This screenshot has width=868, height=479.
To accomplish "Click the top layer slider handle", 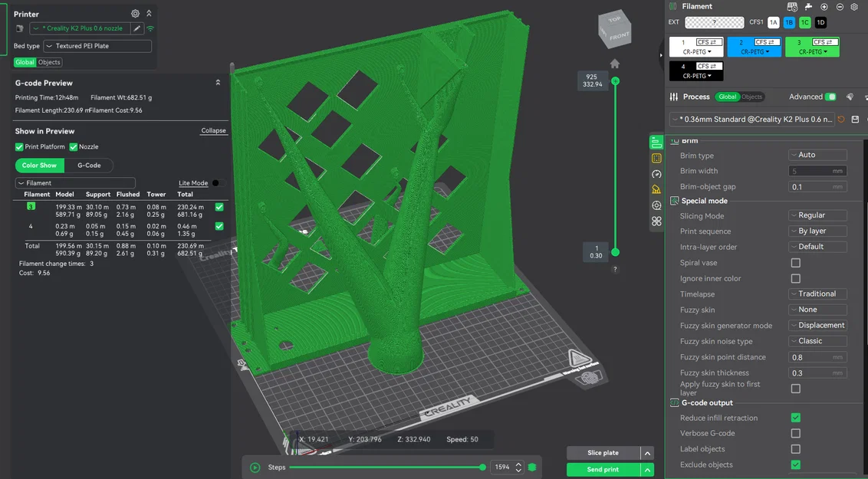I will [615, 81].
